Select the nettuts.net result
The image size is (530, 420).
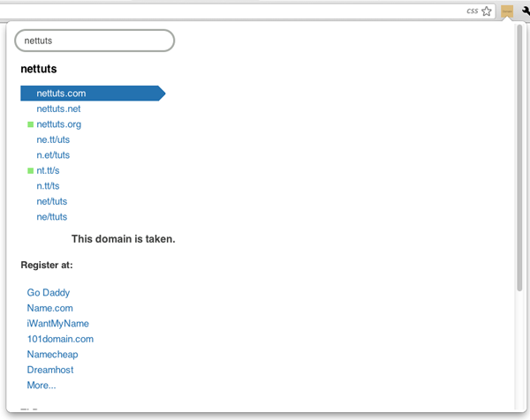pos(58,109)
